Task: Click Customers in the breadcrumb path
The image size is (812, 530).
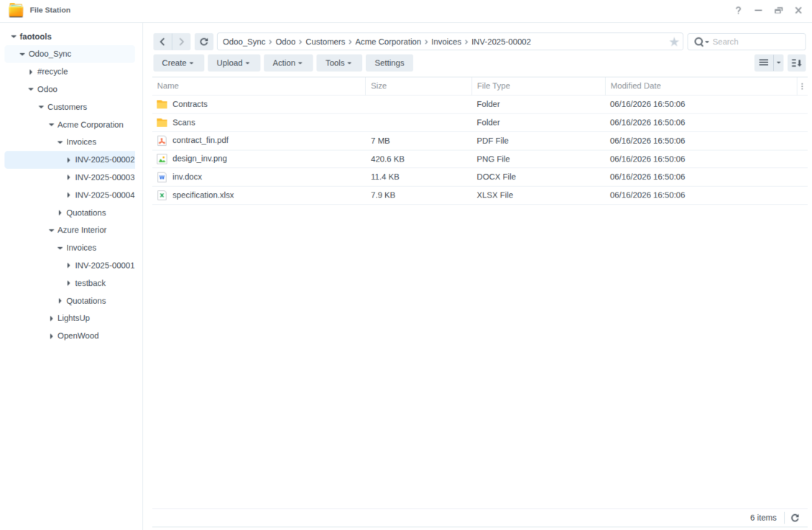Action: pos(326,42)
